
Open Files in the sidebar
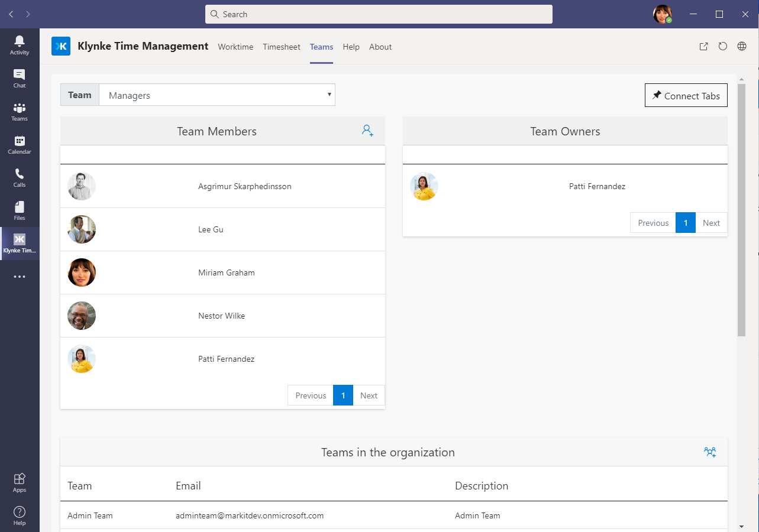click(x=20, y=210)
